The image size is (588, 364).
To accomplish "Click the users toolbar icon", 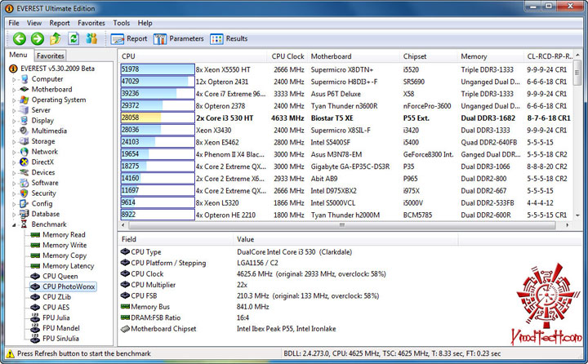I will click(x=91, y=38).
